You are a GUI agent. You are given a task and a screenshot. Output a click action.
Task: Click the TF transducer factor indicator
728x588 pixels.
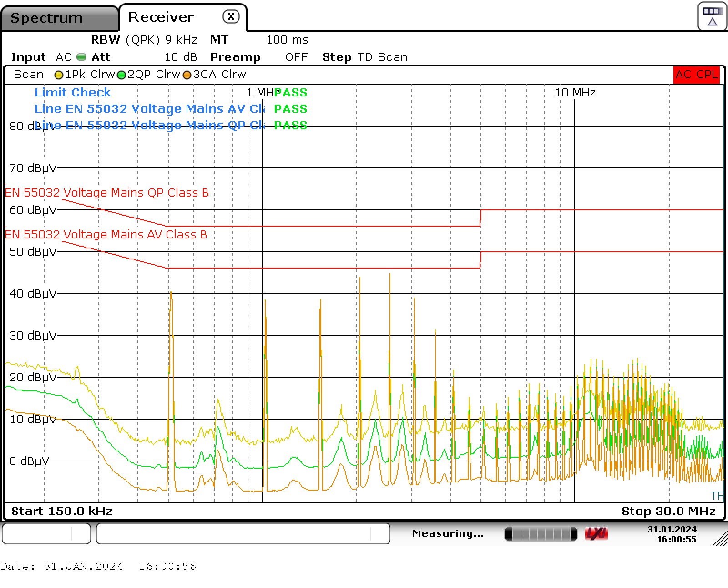716,495
